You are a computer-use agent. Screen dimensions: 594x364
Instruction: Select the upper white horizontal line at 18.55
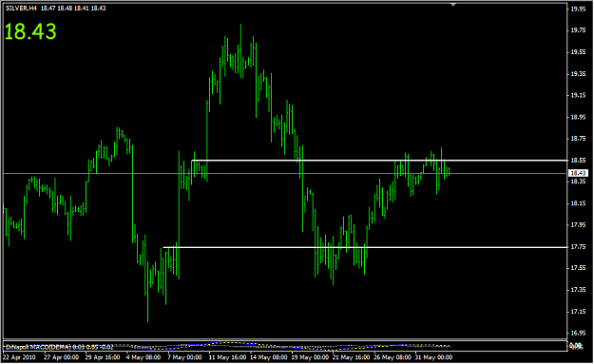[379, 161]
